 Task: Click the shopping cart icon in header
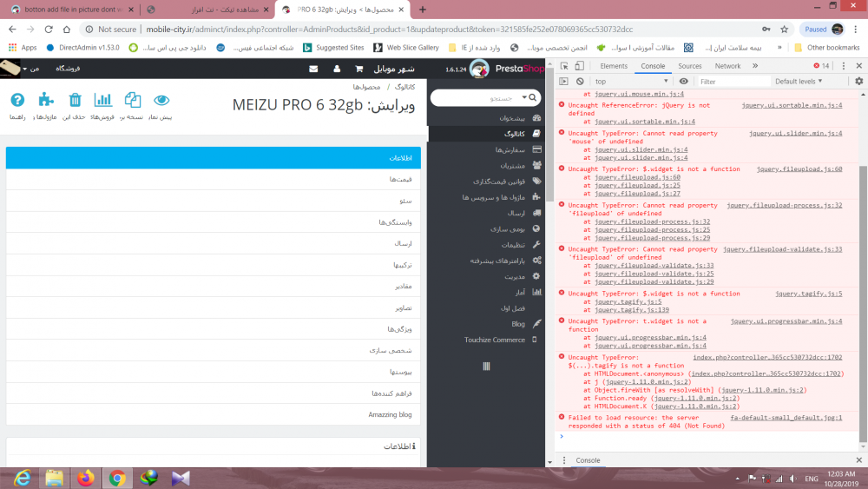point(358,69)
